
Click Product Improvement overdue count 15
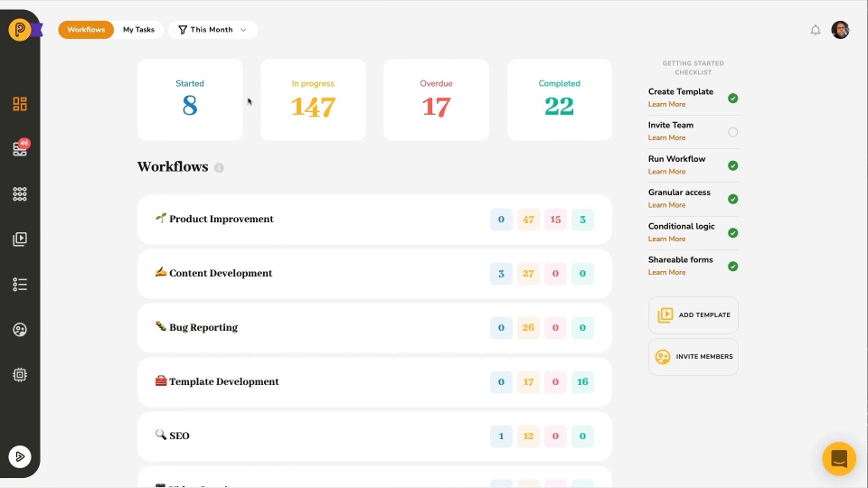(x=555, y=220)
